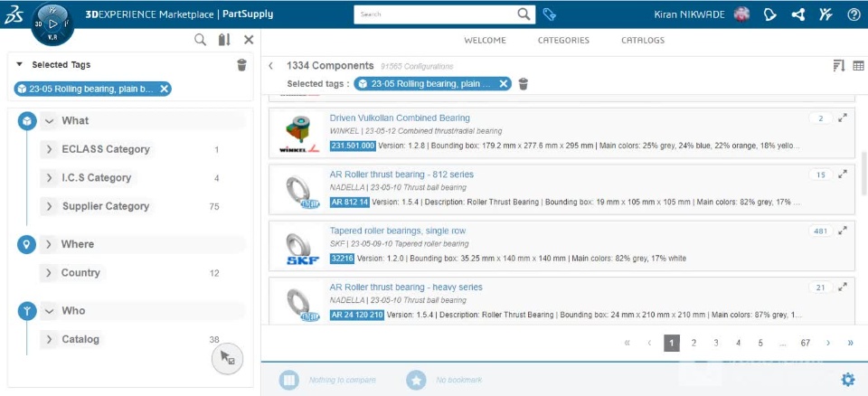Open the bookmark star icon
The image size is (868, 396).
416,380
